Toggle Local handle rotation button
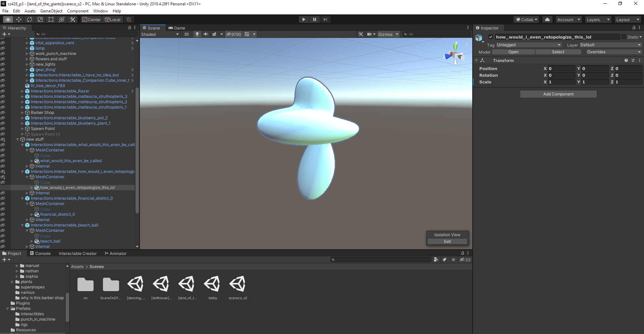Screen dimensions: 644x334 coord(113,19)
